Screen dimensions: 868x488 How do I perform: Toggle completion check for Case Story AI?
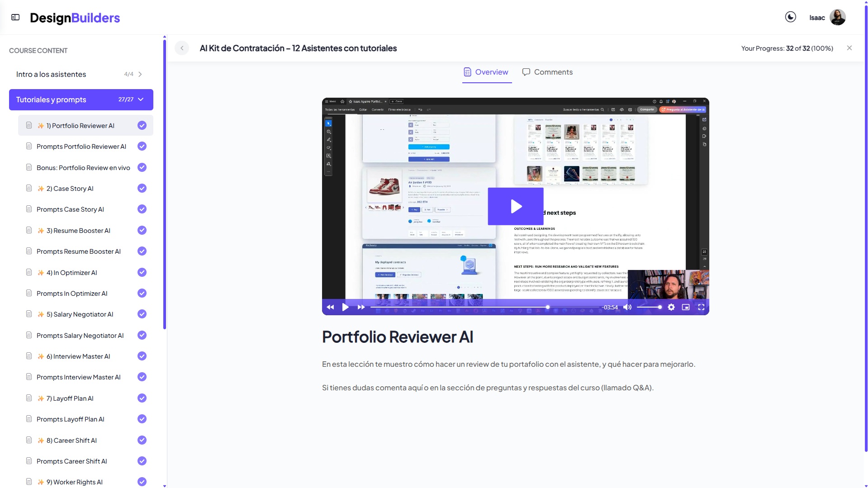(142, 189)
